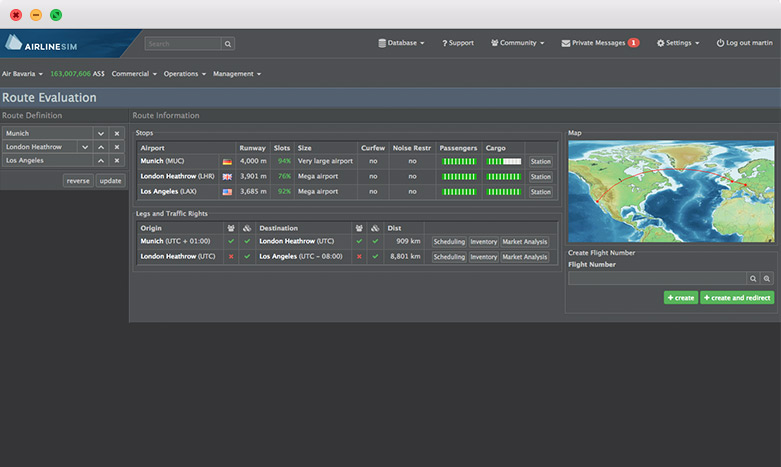Viewport: 781px width, 467px height.
Task: Open Market Analysis for London–Los Angeles leg
Action: pyautogui.click(x=524, y=257)
